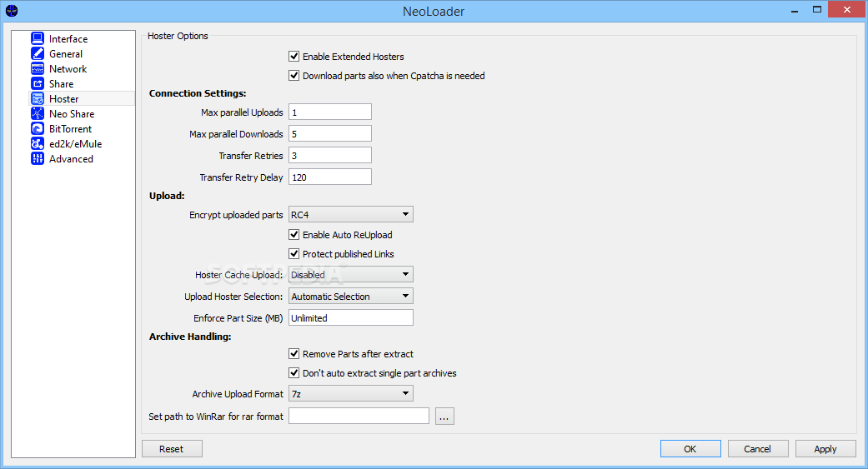
Task: Click the WinRar path input field
Action: point(359,416)
